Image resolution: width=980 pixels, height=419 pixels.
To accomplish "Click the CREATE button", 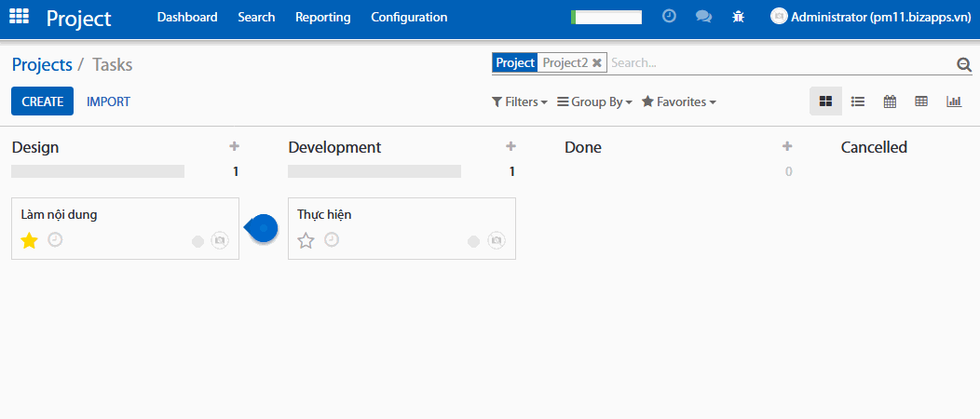I will tap(42, 101).
